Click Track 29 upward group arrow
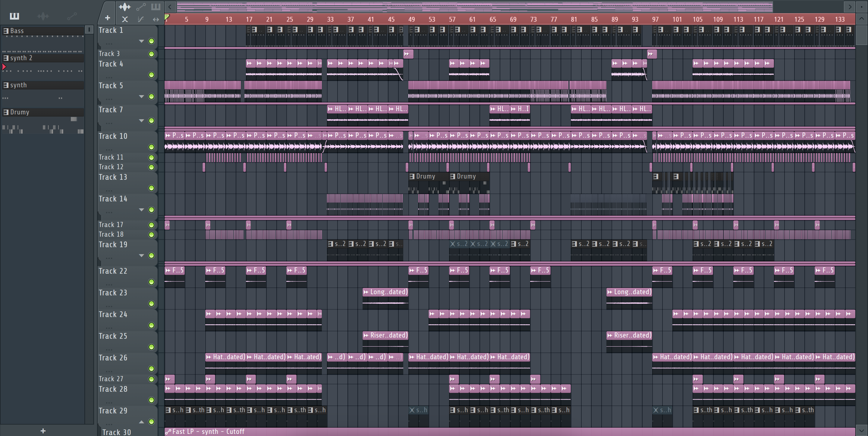 (x=142, y=422)
